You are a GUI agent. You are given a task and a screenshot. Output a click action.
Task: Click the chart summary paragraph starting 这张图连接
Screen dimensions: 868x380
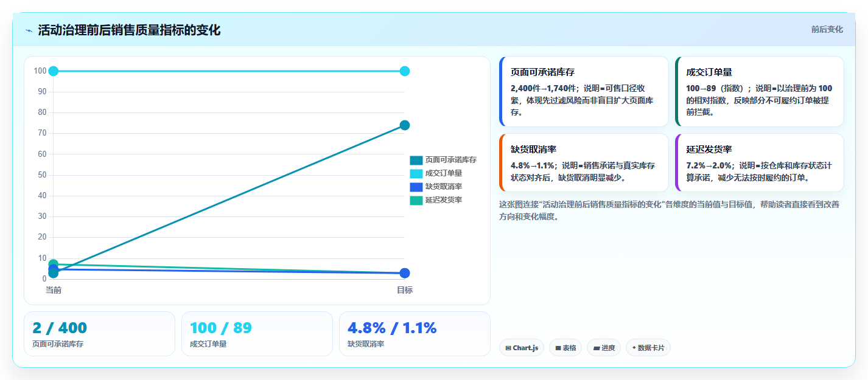tap(670, 210)
